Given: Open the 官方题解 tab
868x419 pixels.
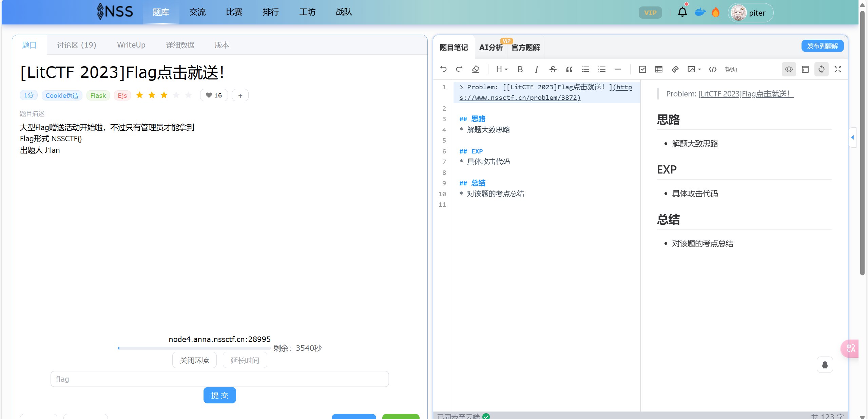Looking at the screenshot, I should coord(525,48).
